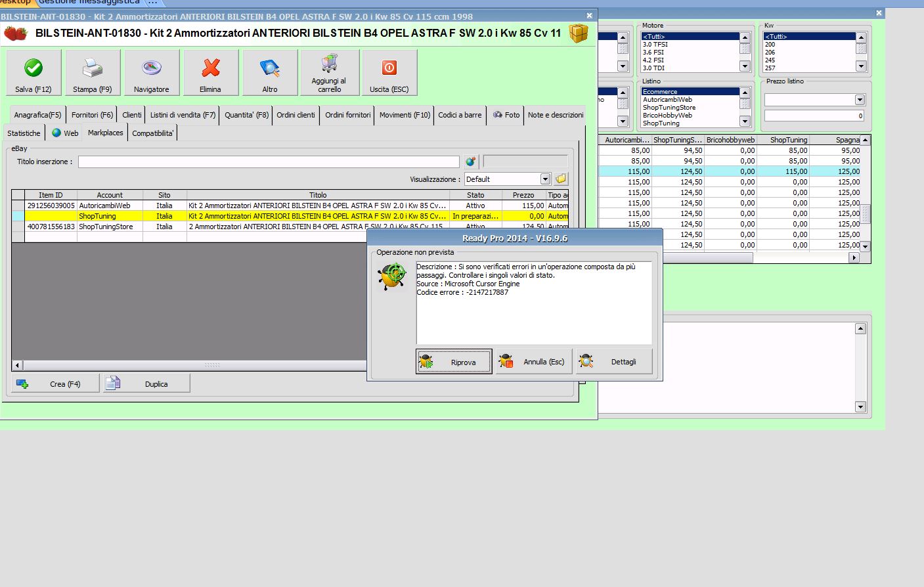Switch to the Foto tab
Screen dimensions: 924x587
(506, 115)
